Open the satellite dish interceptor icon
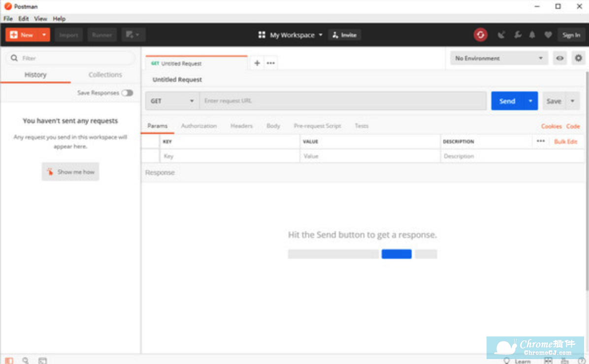The image size is (589, 364). (501, 35)
